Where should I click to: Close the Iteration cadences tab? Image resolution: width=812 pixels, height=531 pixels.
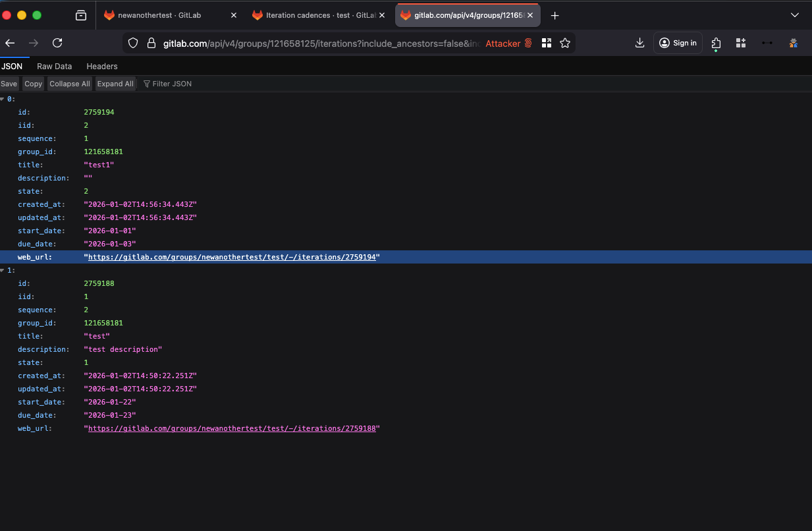point(382,15)
